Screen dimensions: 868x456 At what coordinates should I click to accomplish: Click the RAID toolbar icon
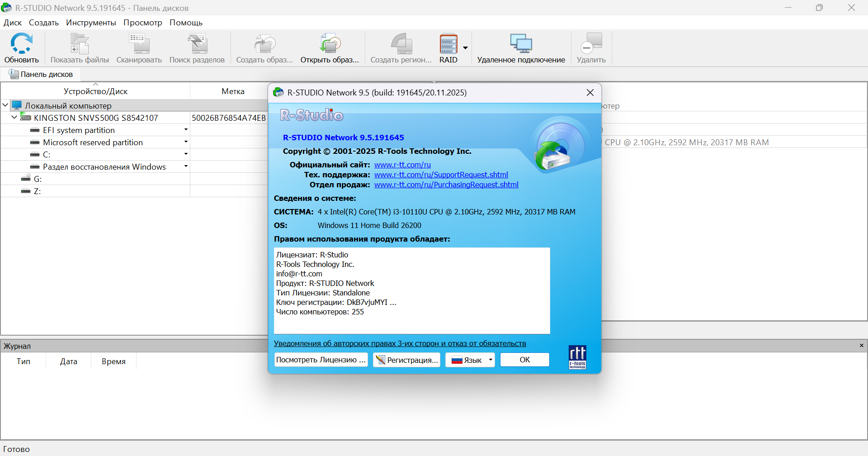448,44
